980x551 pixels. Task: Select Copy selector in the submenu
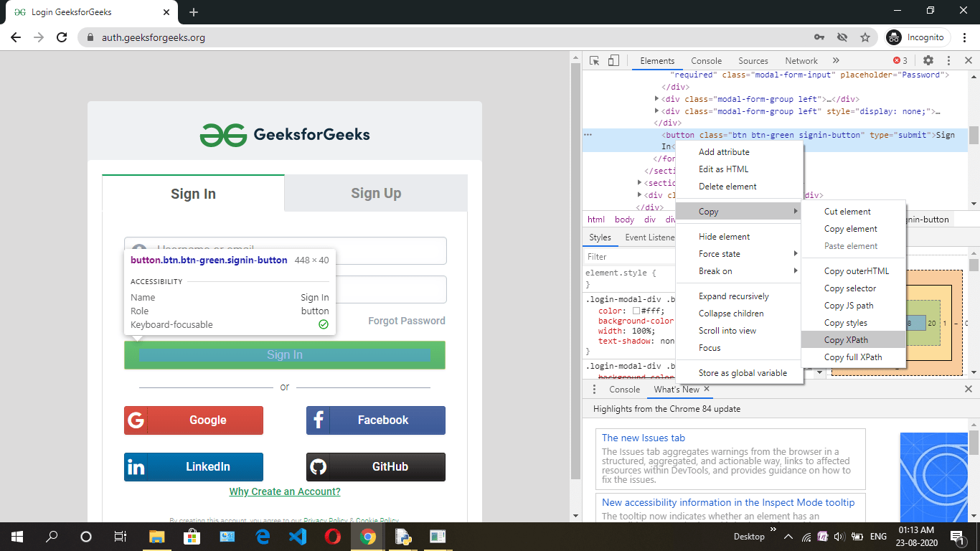pyautogui.click(x=854, y=288)
